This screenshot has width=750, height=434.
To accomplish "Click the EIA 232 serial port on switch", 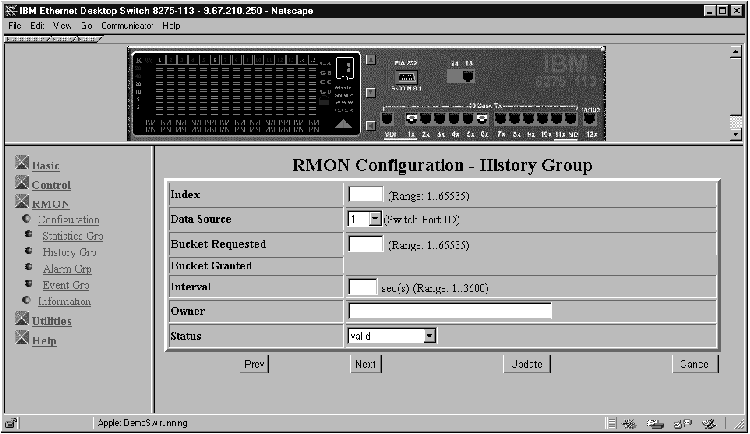I will pos(405,76).
